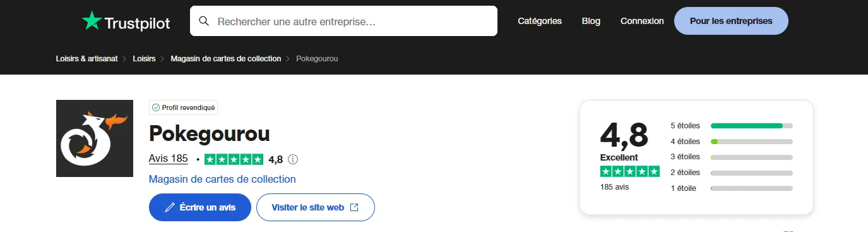The height and width of the screenshot is (232, 868).
Task: Click the external link icon on Visiter le site web
Action: tap(354, 207)
